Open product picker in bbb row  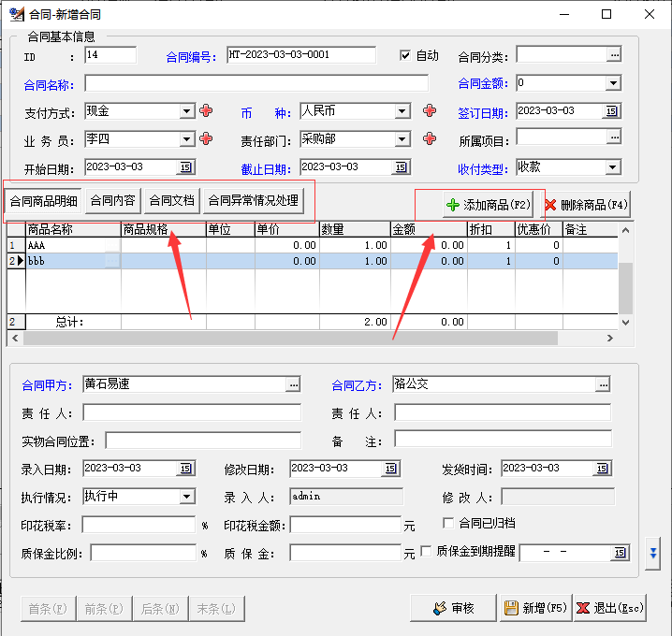(112, 261)
